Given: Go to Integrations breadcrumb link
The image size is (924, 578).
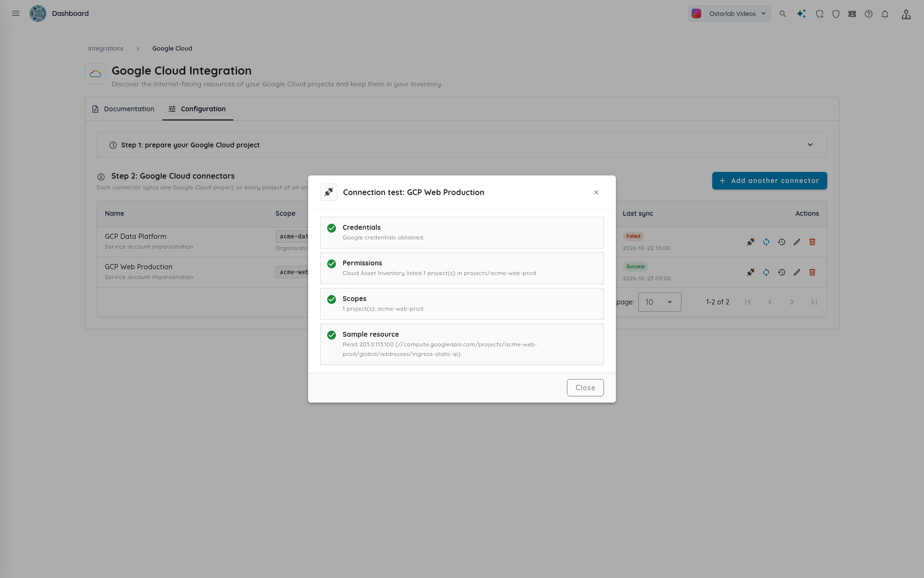Looking at the screenshot, I should (106, 49).
